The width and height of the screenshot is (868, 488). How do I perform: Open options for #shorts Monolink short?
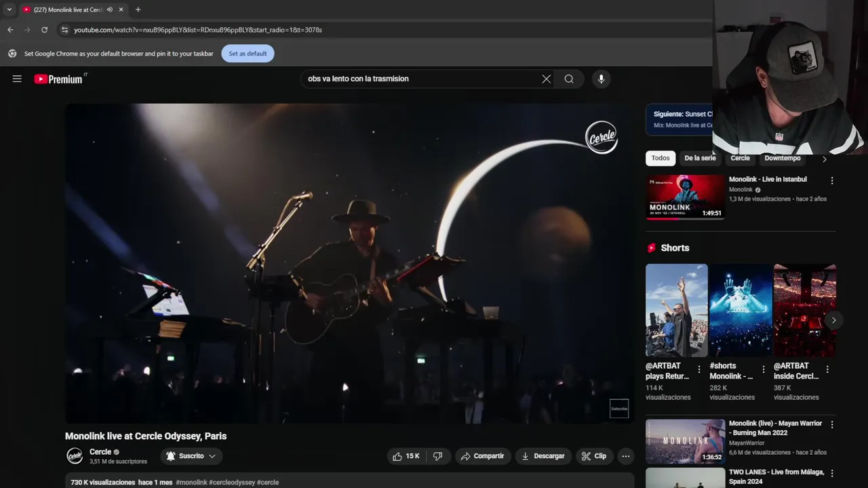point(763,370)
